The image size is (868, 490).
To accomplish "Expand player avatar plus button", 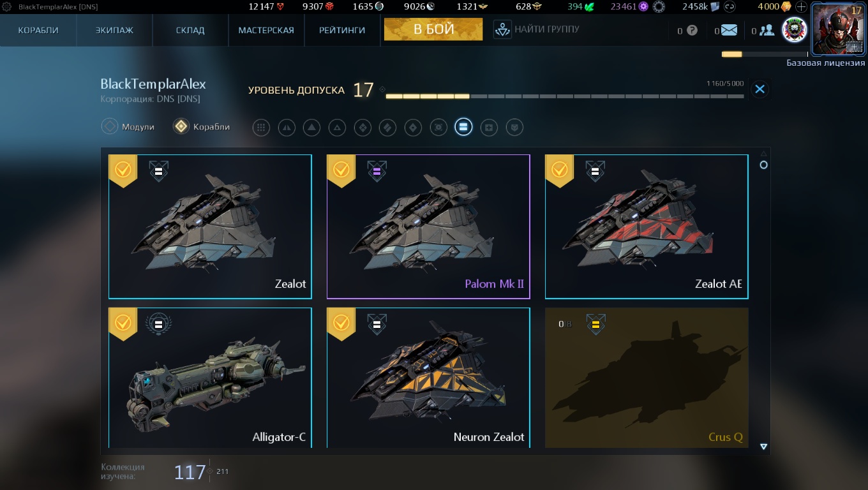I will pyautogui.click(x=854, y=47).
